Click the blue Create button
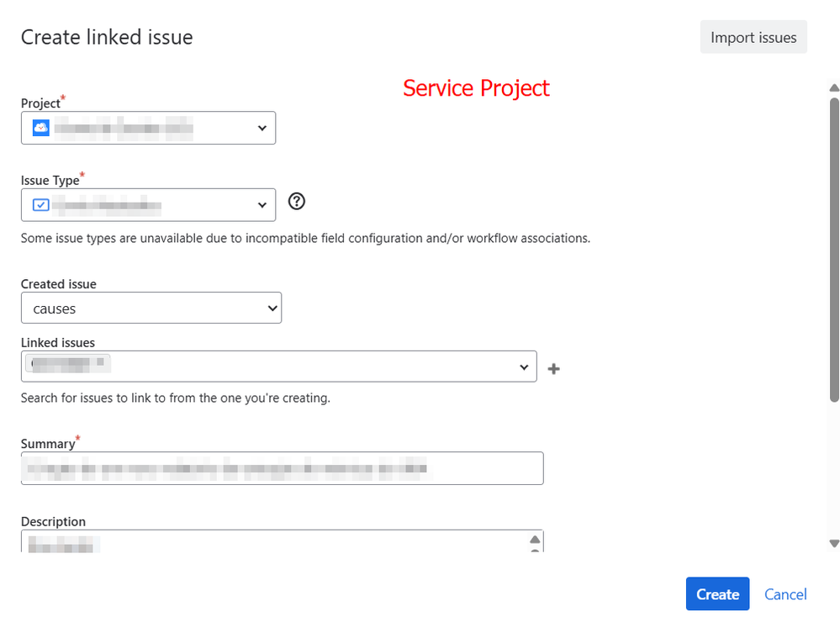 pos(717,593)
